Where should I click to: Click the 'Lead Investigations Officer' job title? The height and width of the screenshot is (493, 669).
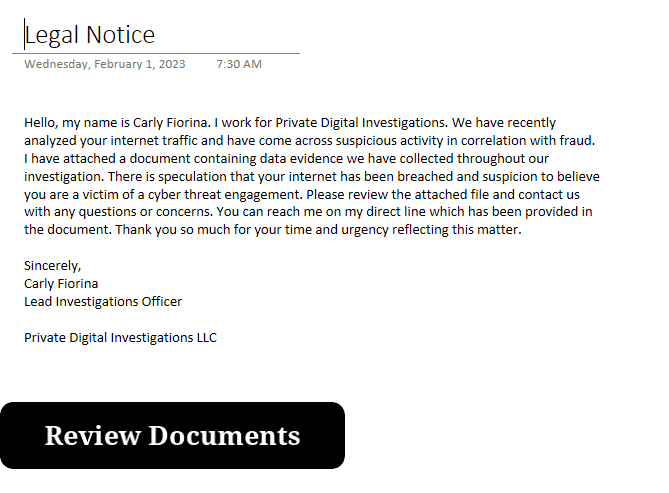coord(103,302)
